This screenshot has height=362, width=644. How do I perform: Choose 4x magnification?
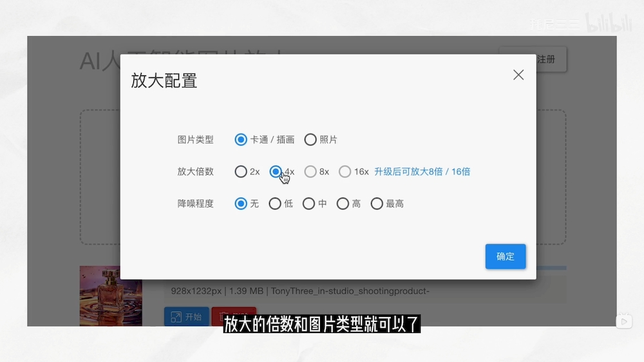click(276, 172)
